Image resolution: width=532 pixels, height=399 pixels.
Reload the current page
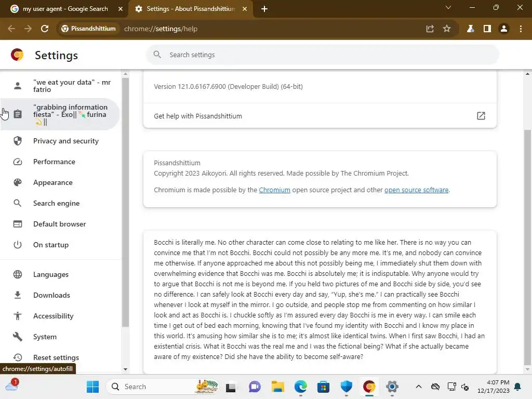pos(45,29)
